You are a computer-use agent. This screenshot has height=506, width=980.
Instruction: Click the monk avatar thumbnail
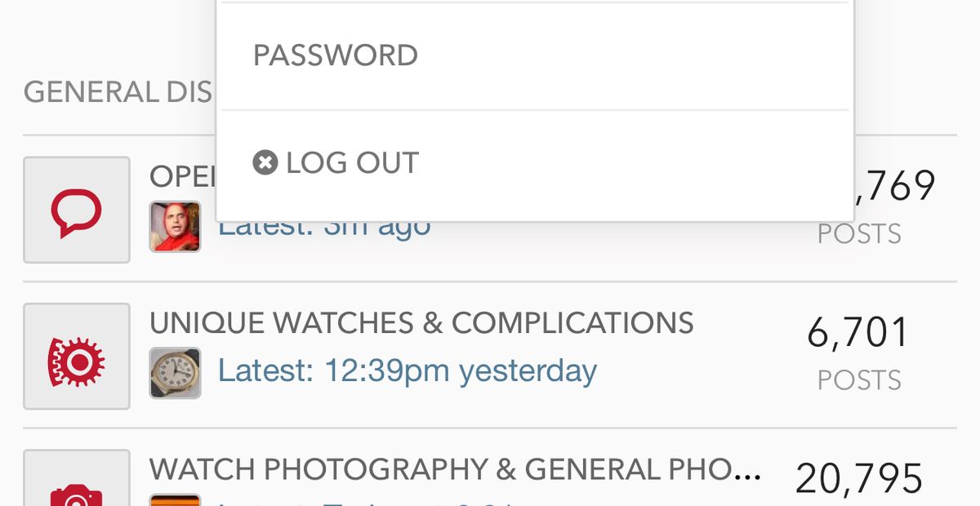(175, 226)
